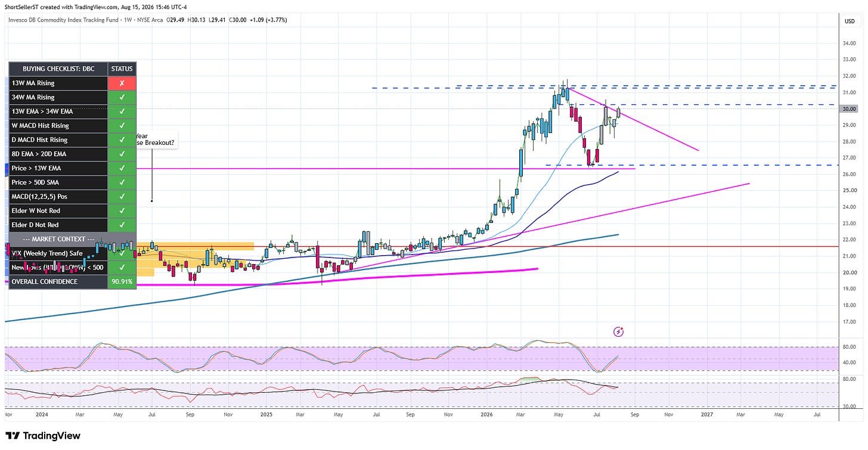Click the STATUS column header
The image size is (868, 450).
[122, 69]
